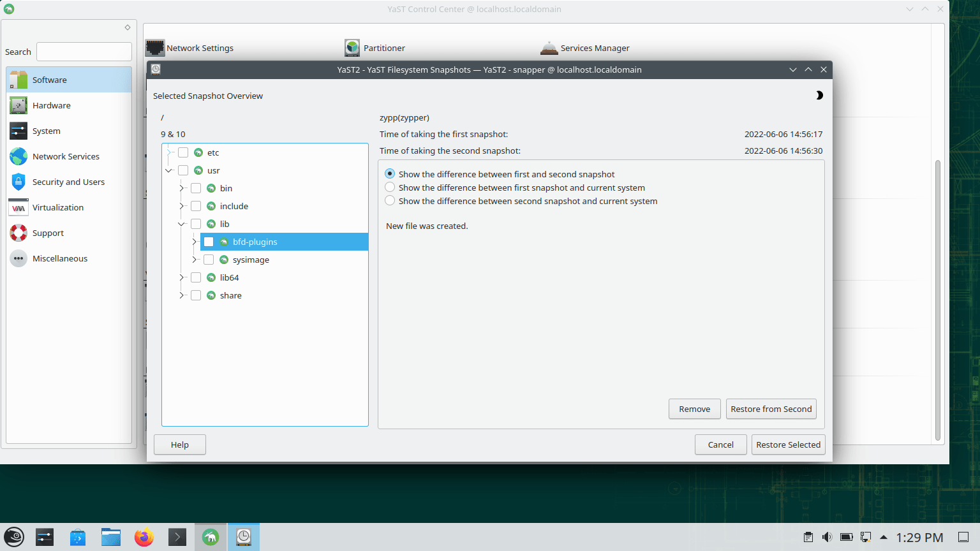Check the sysimage checkbox

(x=209, y=260)
